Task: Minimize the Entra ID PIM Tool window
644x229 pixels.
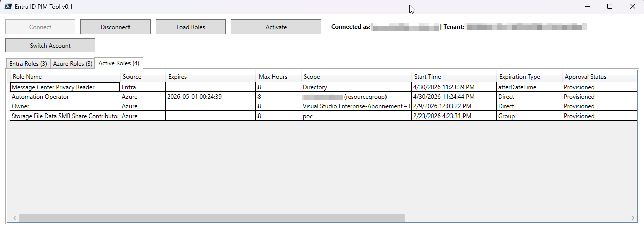Action: click(586, 6)
